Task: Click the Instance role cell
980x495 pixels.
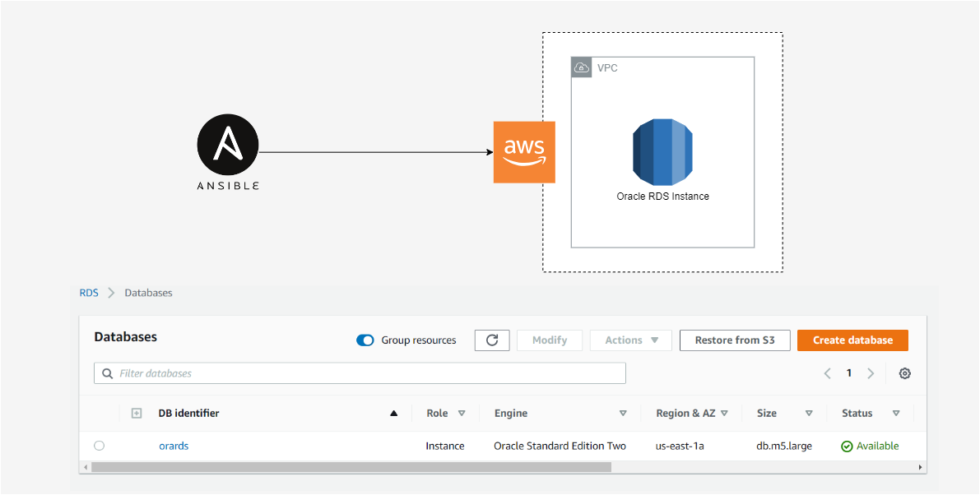Action: point(445,446)
